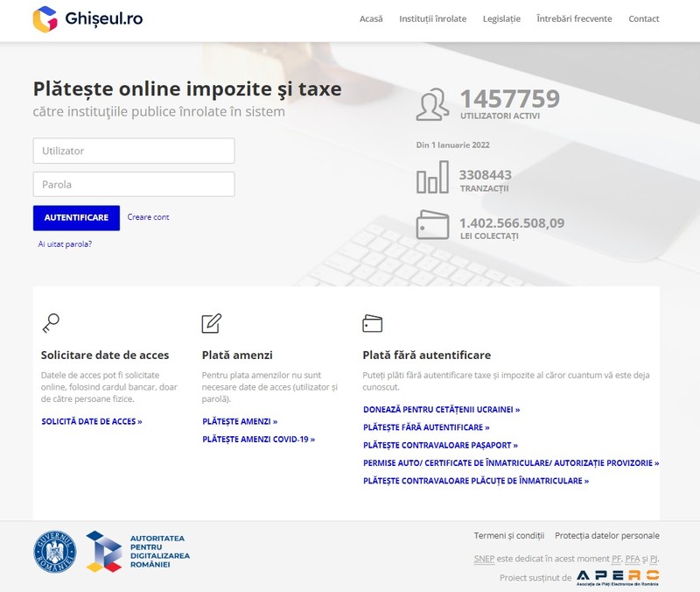Click the APERO association logo
This screenshot has height=592, width=700.
pyautogui.click(x=618, y=577)
